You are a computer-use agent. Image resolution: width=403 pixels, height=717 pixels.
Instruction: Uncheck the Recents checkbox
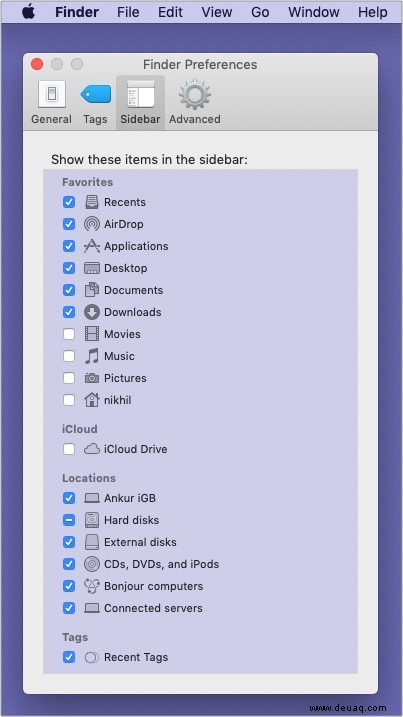coord(69,202)
